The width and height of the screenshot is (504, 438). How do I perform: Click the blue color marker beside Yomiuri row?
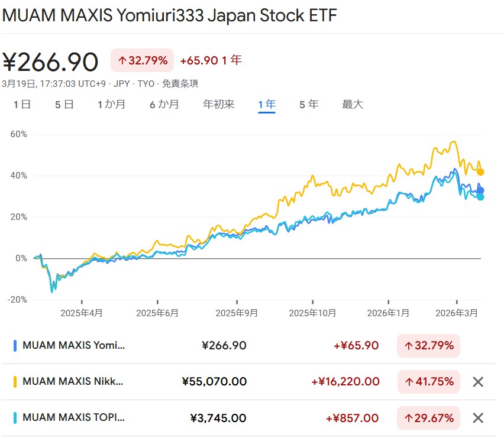click(x=15, y=346)
